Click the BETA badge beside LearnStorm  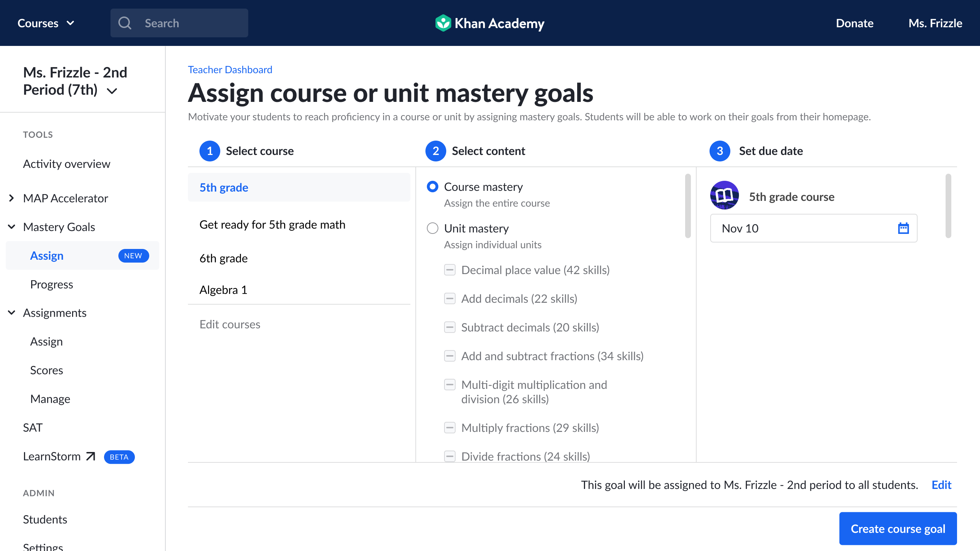click(x=119, y=457)
